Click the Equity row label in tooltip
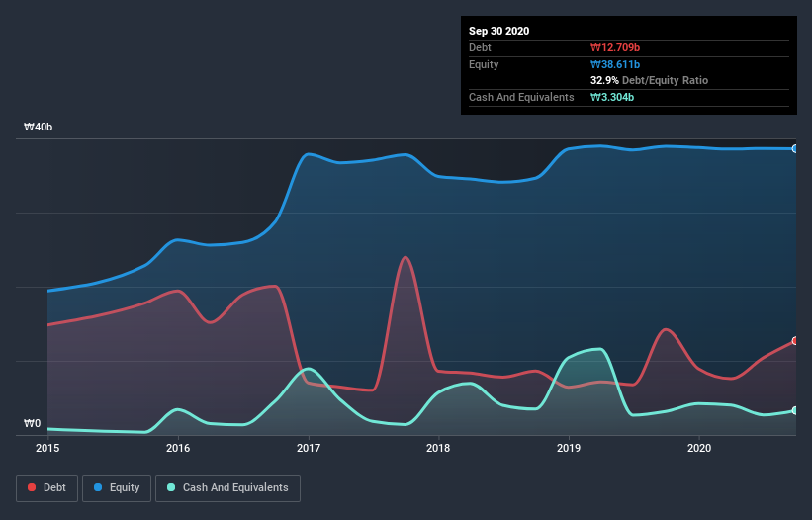Image resolution: width=812 pixels, height=520 pixels. 484,64
